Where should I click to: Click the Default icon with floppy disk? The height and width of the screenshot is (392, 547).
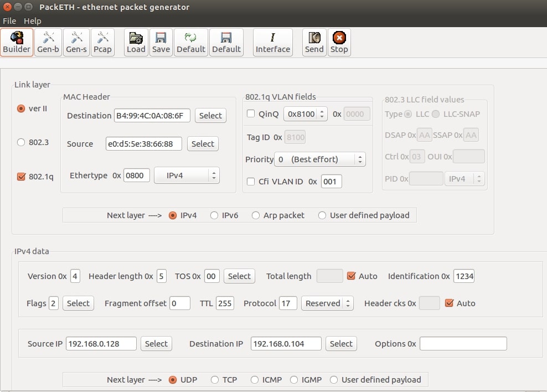point(226,42)
